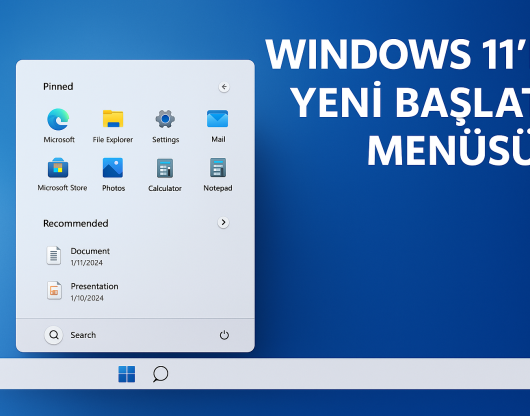This screenshot has height=416, width=530.
Task: Click the Document file name label
Action: (90, 251)
